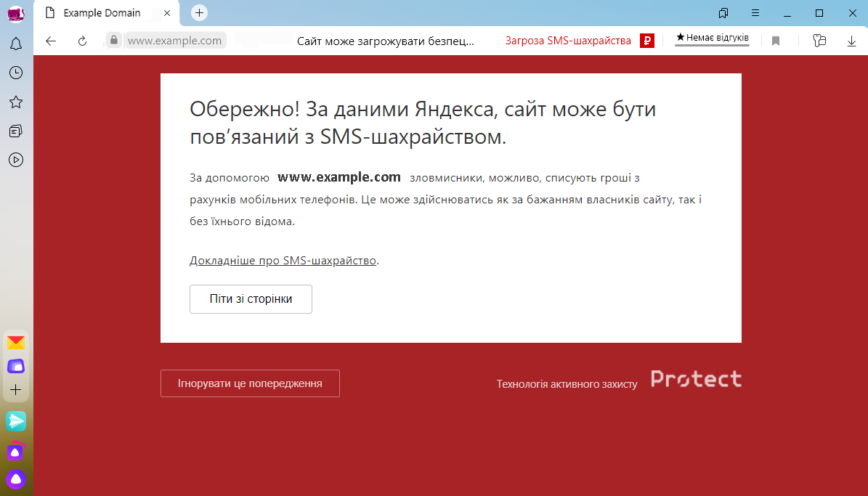Open the tabs collections sidebar icon
The height and width of the screenshot is (496, 868).
click(16, 131)
